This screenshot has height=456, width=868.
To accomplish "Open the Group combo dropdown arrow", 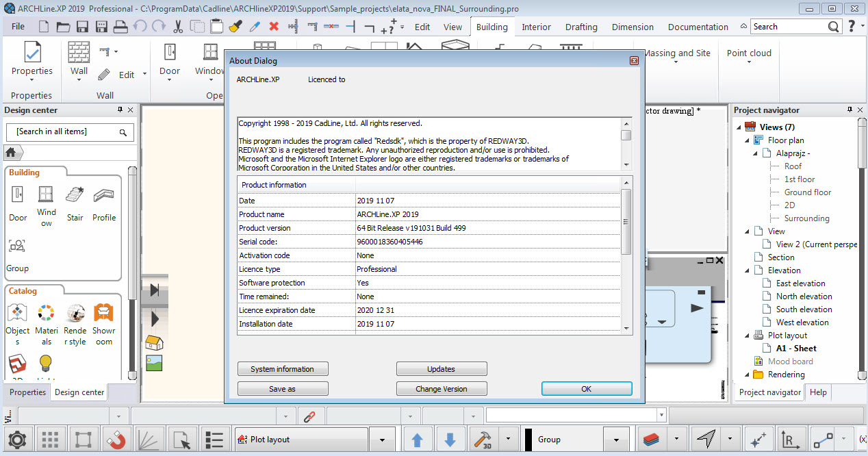I will coord(617,440).
